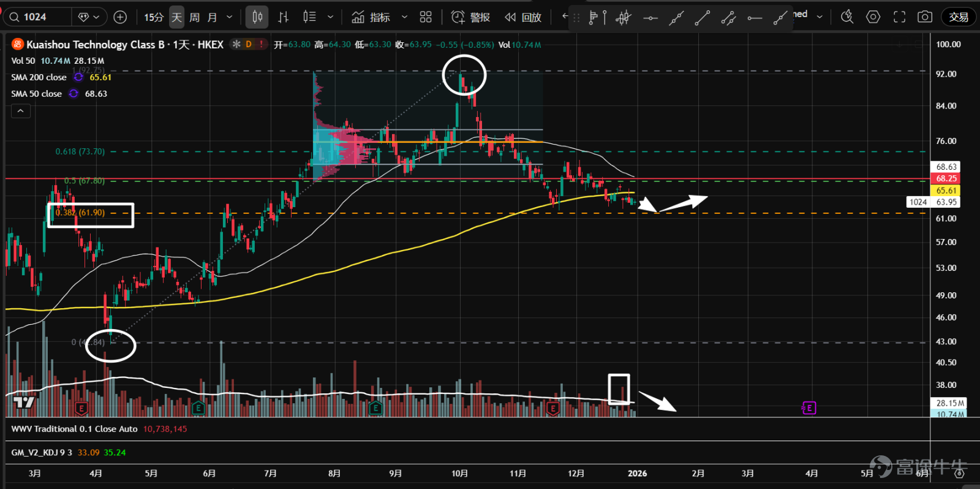Select the 周 weekly interval
980x489 pixels.
click(x=194, y=17)
